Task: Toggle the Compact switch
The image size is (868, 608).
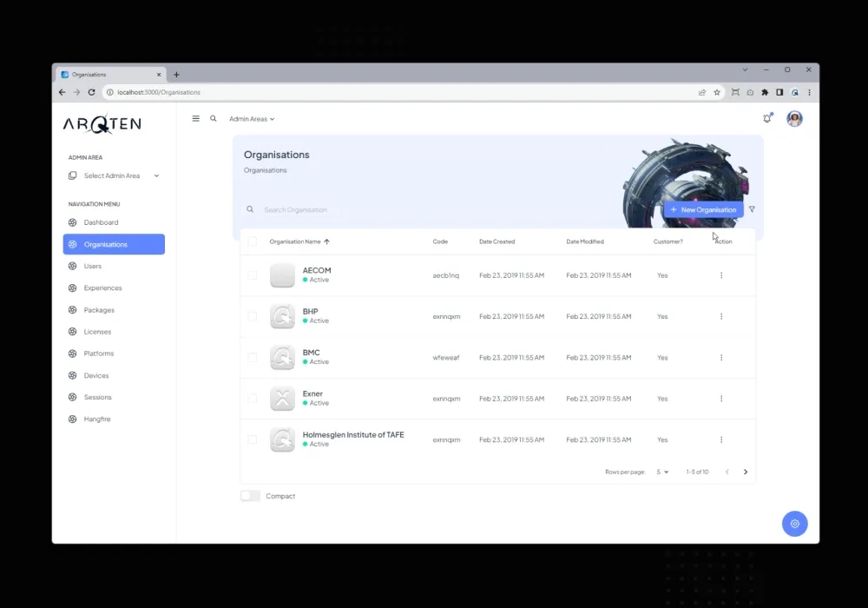Action: pyautogui.click(x=250, y=496)
